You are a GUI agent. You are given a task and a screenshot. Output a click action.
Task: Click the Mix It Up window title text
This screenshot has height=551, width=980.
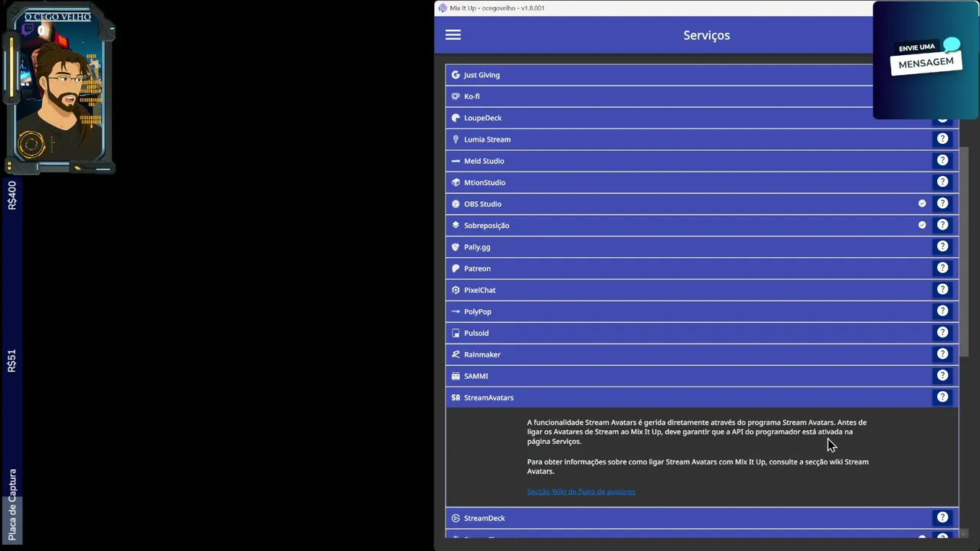498,8
